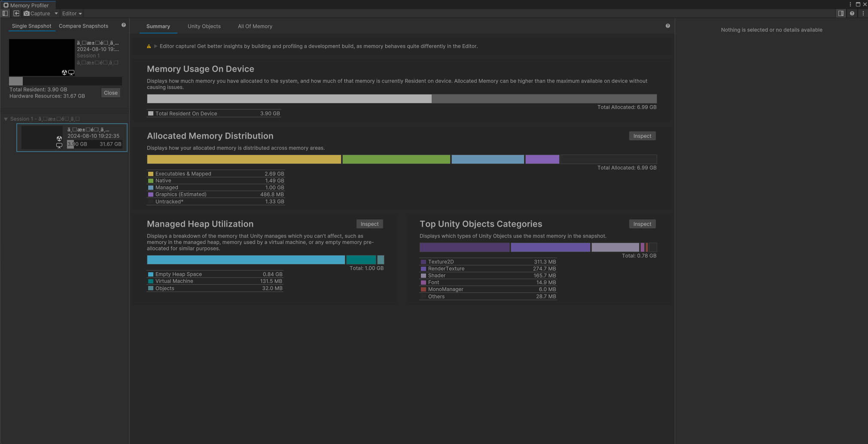Click the snapshot panel help icon
The height and width of the screenshot is (444, 868).
click(x=124, y=25)
